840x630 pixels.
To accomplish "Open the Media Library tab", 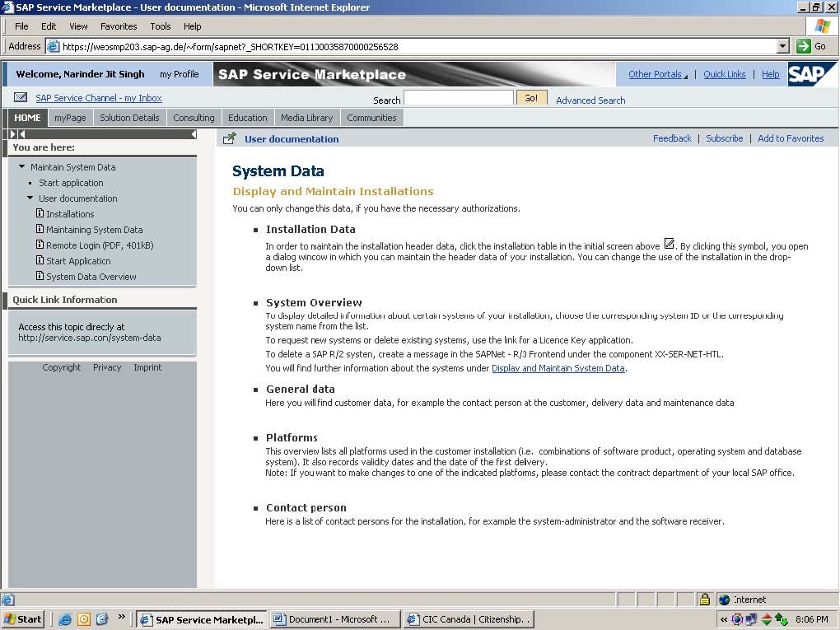I will pyautogui.click(x=307, y=118).
